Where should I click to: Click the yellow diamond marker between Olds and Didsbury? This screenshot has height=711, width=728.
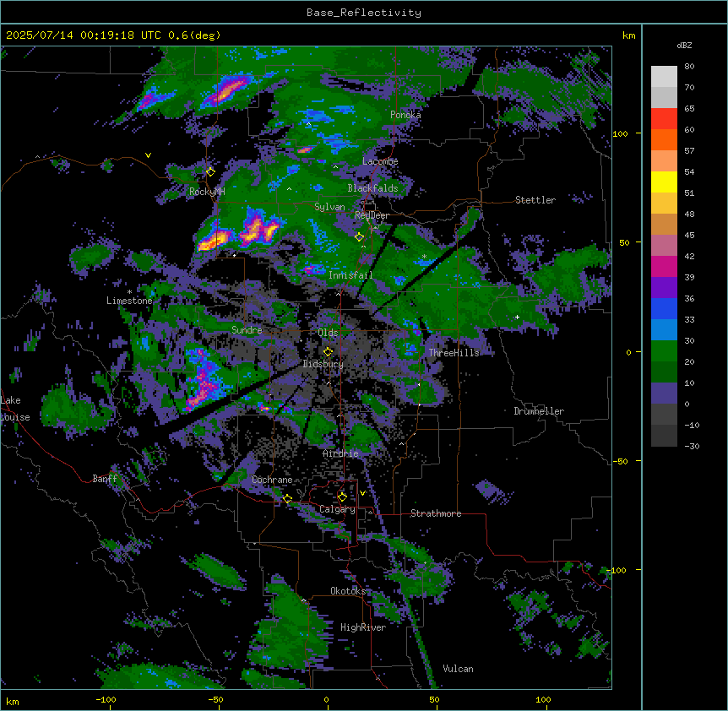328,352
